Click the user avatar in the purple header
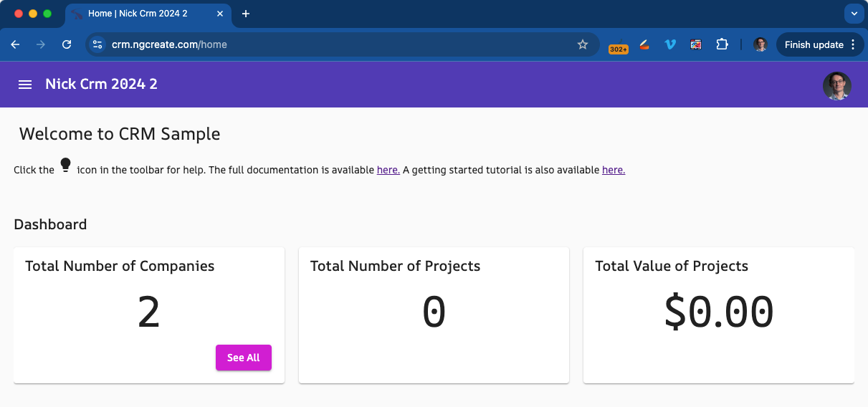This screenshot has height=407, width=868. 836,86
